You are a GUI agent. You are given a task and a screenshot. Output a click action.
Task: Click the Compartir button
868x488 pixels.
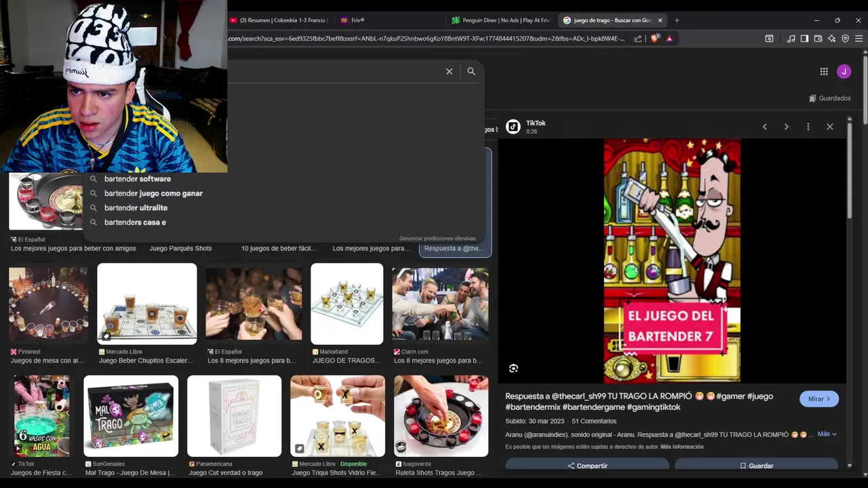point(587,466)
